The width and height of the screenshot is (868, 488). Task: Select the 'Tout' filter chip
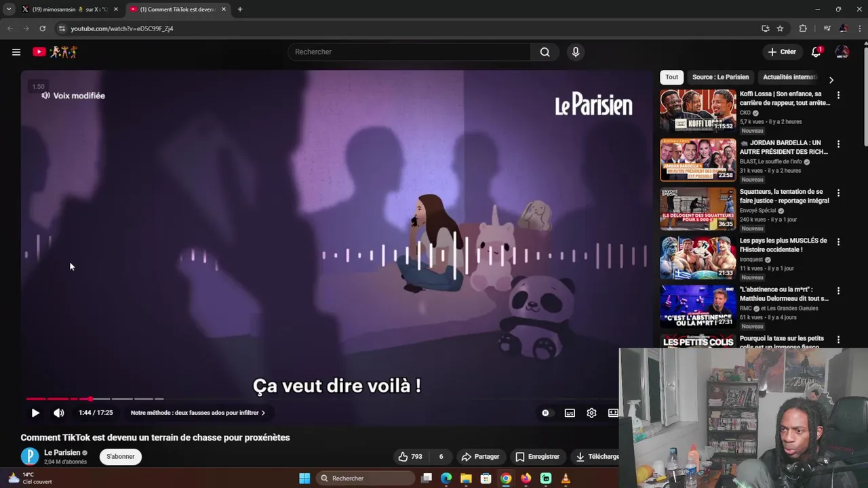tap(671, 77)
